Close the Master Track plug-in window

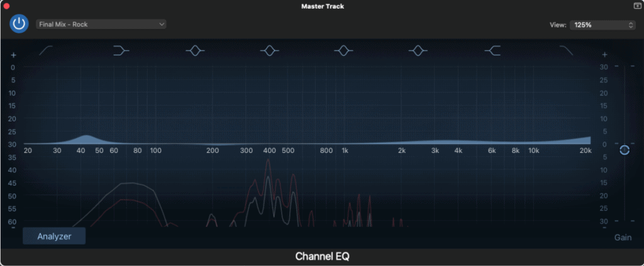6,6
